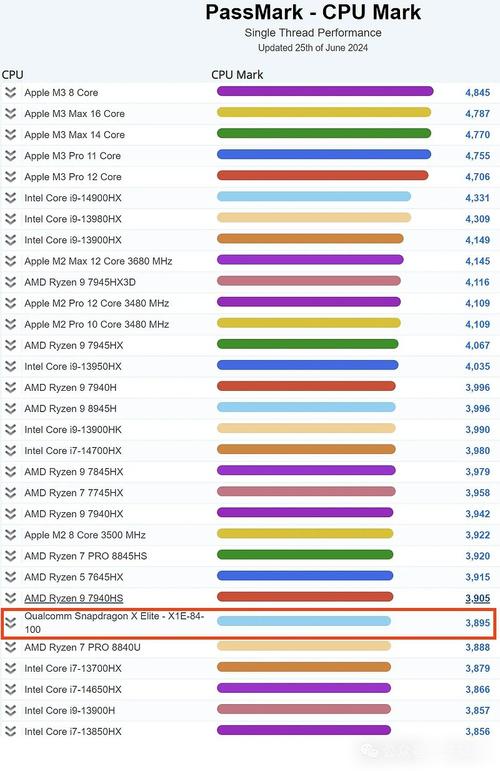Viewport: 500px width, 771px height.
Task: Expand the AMD Ryzen 7 7745HX chevron
Action: pyautogui.click(x=10, y=493)
